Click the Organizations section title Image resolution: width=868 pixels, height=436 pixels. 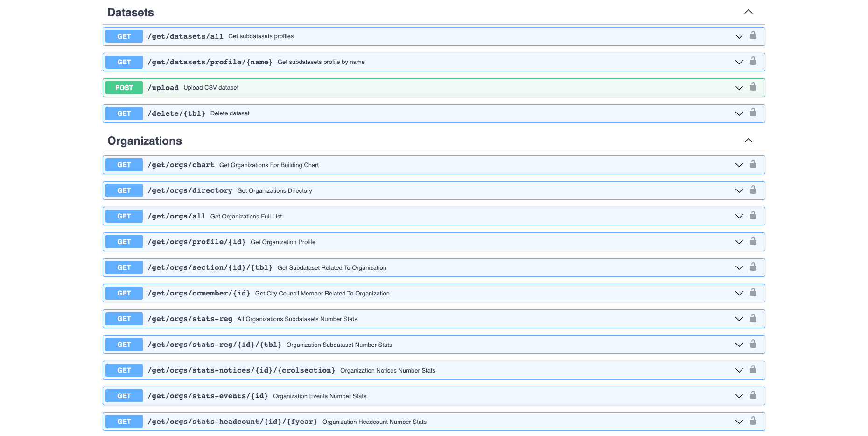[145, 141]
